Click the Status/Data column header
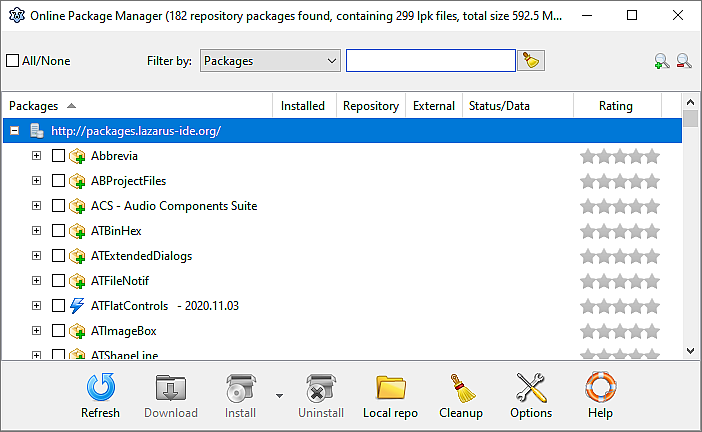 [x=498, y=106]
